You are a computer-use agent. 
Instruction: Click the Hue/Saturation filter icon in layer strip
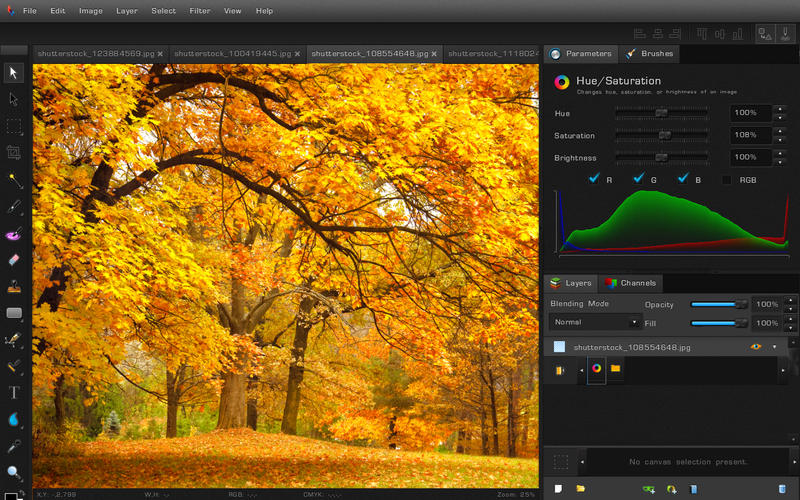pyautogui.click(x=596, y=368)
